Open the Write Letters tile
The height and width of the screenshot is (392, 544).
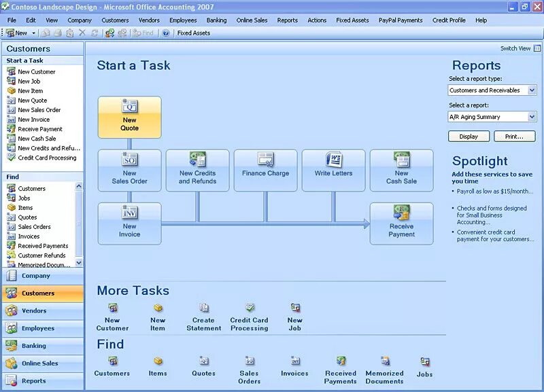(x=333, y=170)
